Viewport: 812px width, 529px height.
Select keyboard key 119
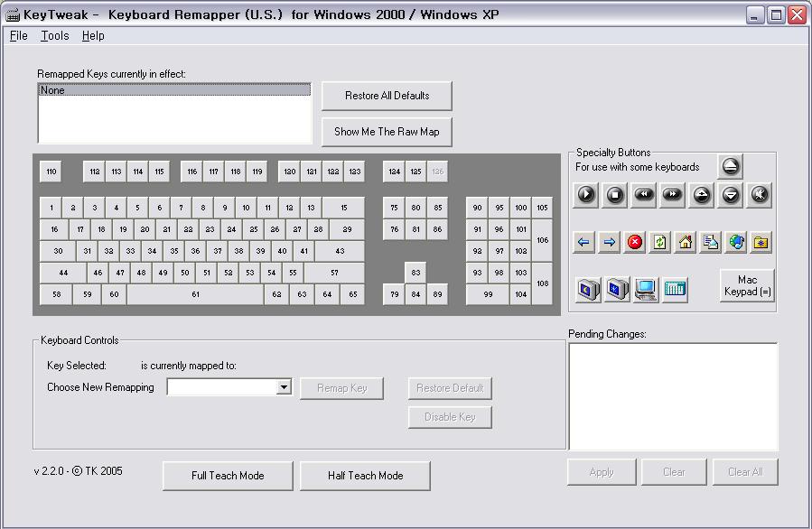[257, 172]
